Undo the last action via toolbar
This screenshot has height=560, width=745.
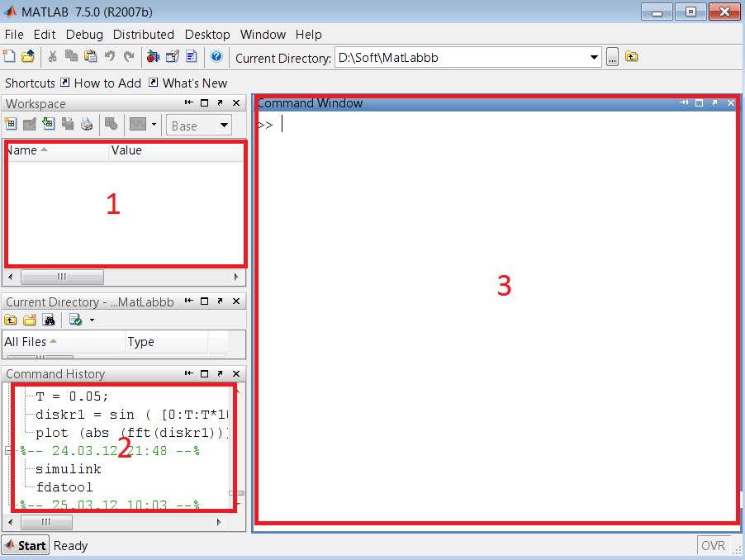coord(110,56)
